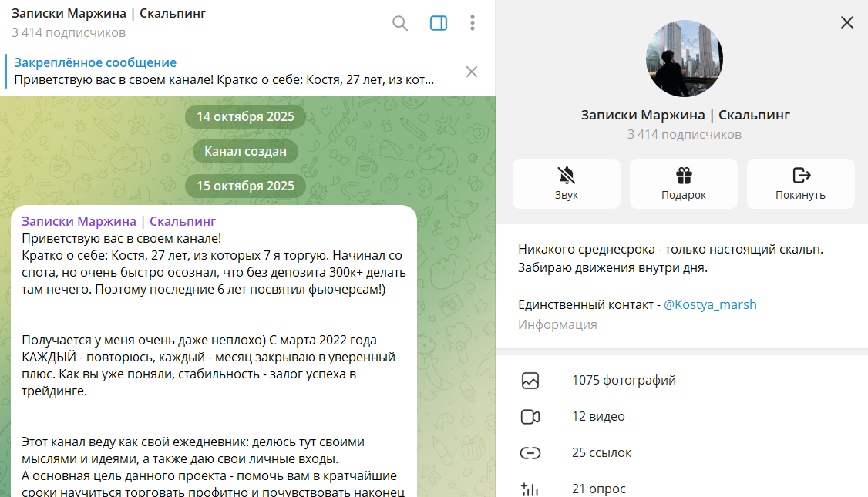Open the three-dot more options menu
Viewport: 868px width, 497px height.
(473, 22)
